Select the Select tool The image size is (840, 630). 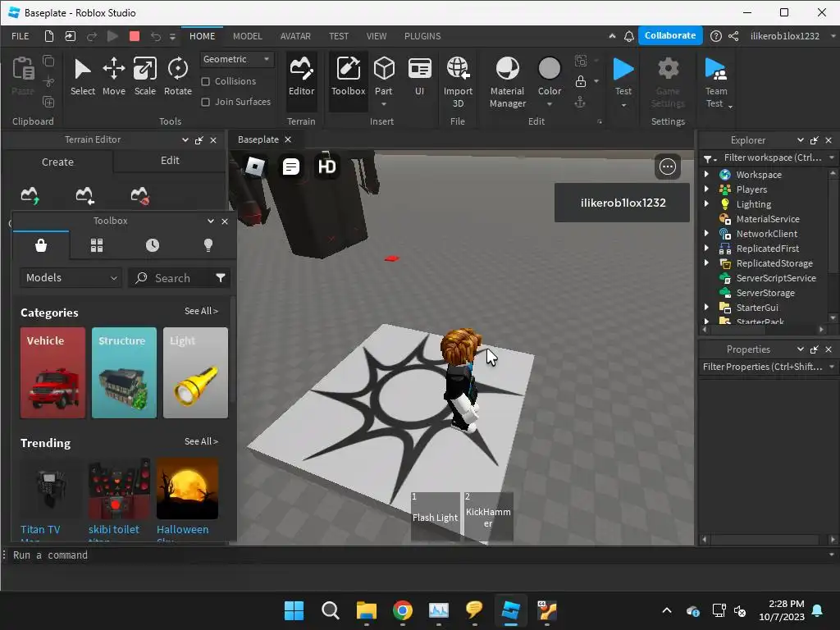point(83,76)
